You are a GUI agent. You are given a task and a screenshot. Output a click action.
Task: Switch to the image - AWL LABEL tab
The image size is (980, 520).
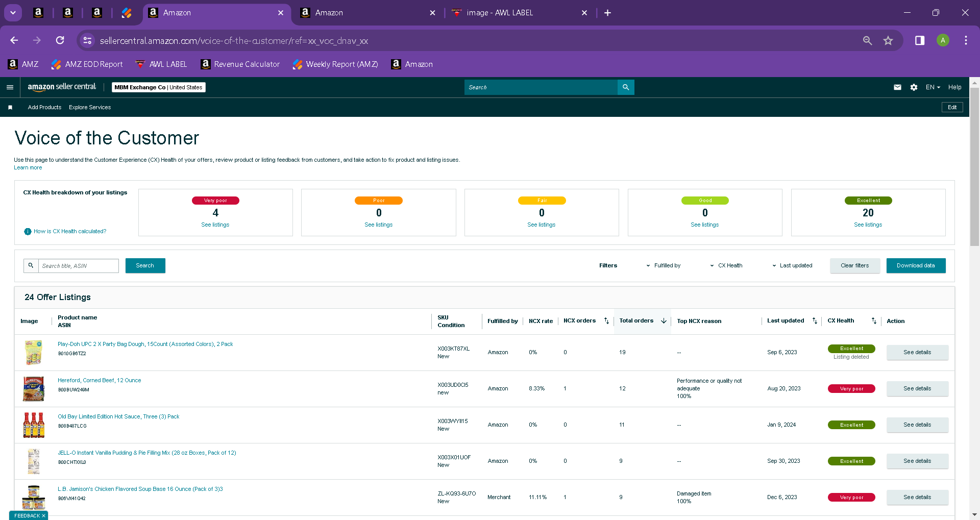520,13
